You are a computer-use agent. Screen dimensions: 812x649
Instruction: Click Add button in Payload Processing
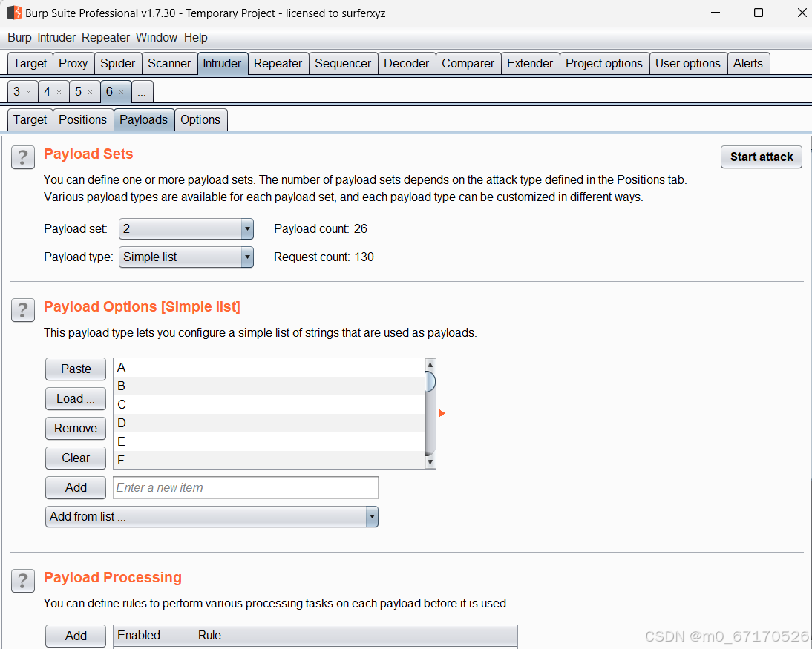(x=76, y=636)
